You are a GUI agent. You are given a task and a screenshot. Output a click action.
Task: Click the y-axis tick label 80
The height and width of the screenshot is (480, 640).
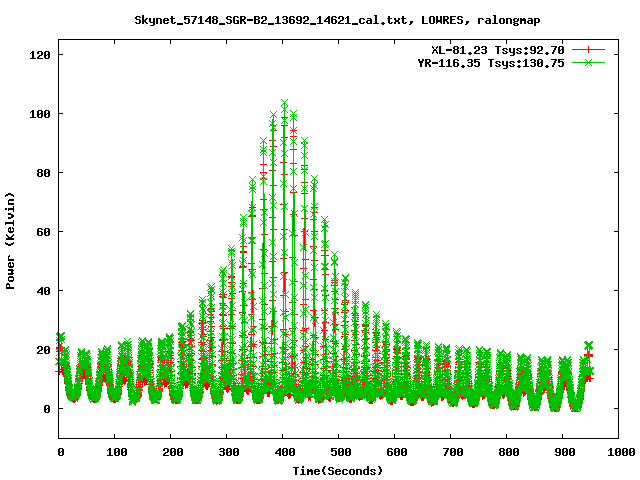[x=43, y=173]
